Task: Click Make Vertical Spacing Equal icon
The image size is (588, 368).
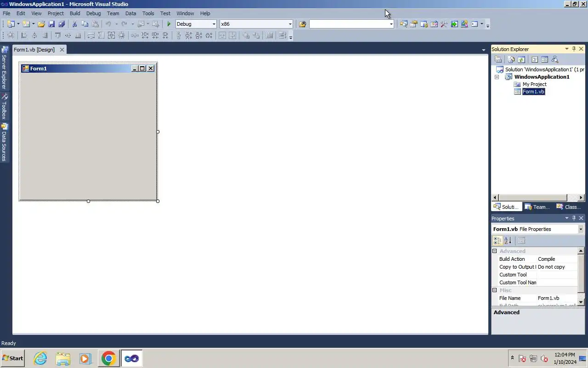Action: coord(179,35)
